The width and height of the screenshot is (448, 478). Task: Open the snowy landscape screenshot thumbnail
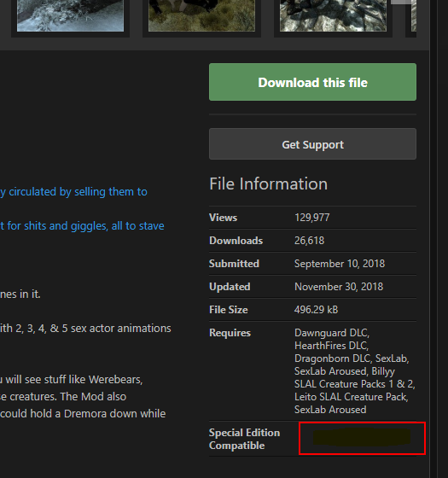click(x=70, y=15)
